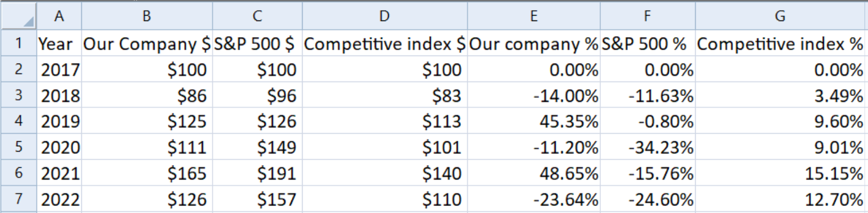Select row 1 header
Viewport: 868px width, 213px height.
[x=19, y=43]
